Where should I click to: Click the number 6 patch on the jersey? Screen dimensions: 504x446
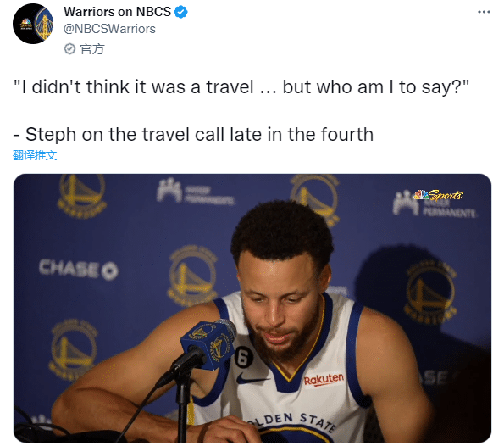tap(244, 356)
